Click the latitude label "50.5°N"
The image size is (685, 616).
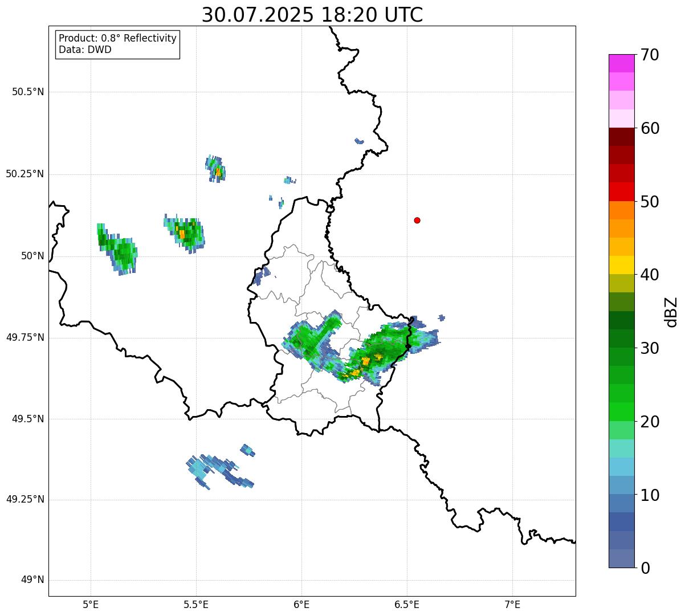click(x=27, y=92)
